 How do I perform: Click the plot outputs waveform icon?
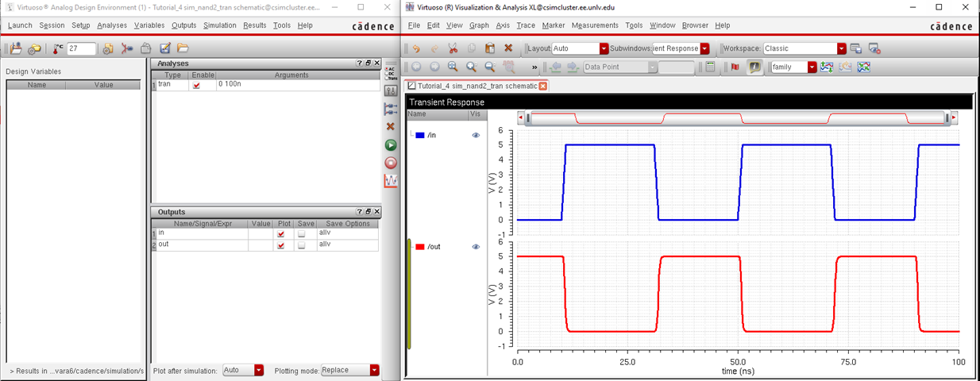click(391, 181)
